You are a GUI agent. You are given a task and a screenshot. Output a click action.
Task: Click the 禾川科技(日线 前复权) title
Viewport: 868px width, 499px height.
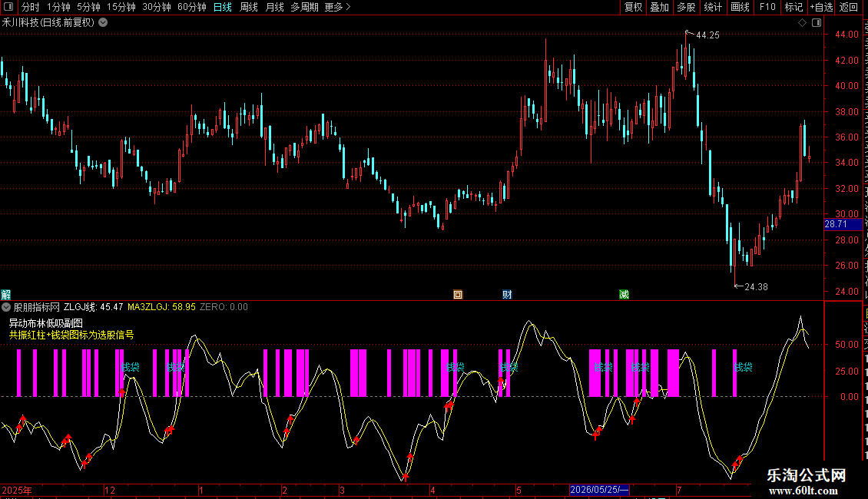tap(48, 23)
